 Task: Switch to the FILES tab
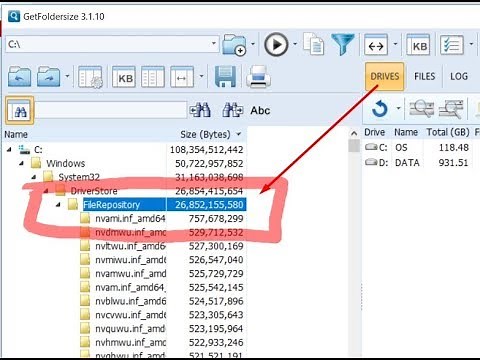click(424, 76)
